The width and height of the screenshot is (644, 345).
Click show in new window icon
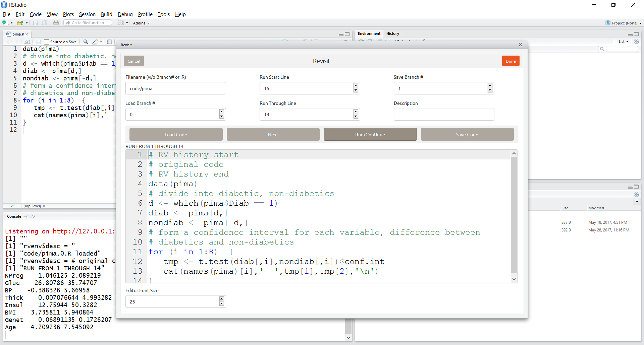click(28, 42)
